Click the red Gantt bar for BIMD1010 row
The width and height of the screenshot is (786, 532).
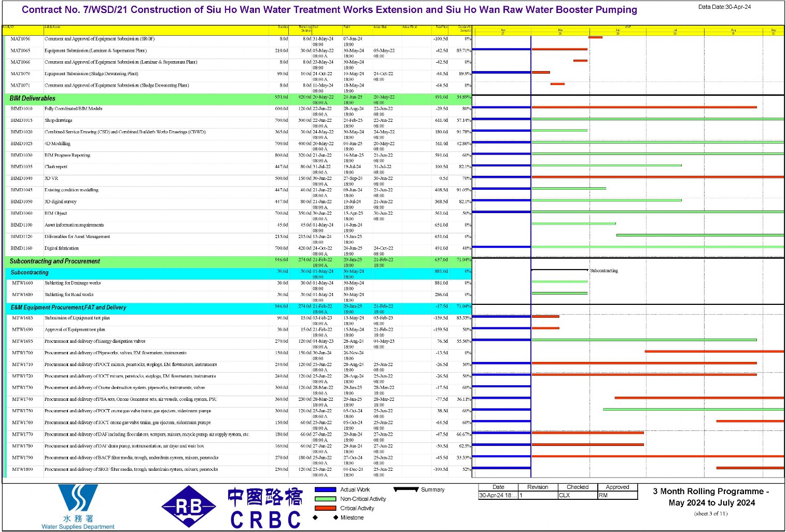644,107
